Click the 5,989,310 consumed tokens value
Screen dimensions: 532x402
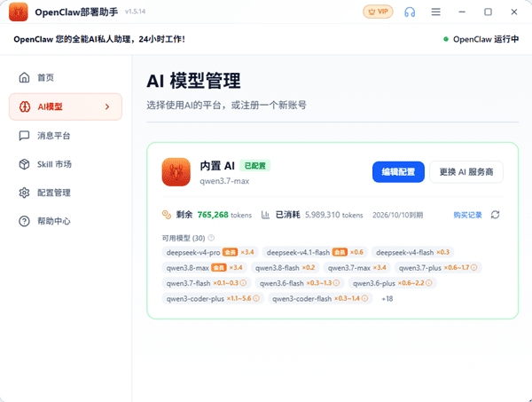[323, 215]
